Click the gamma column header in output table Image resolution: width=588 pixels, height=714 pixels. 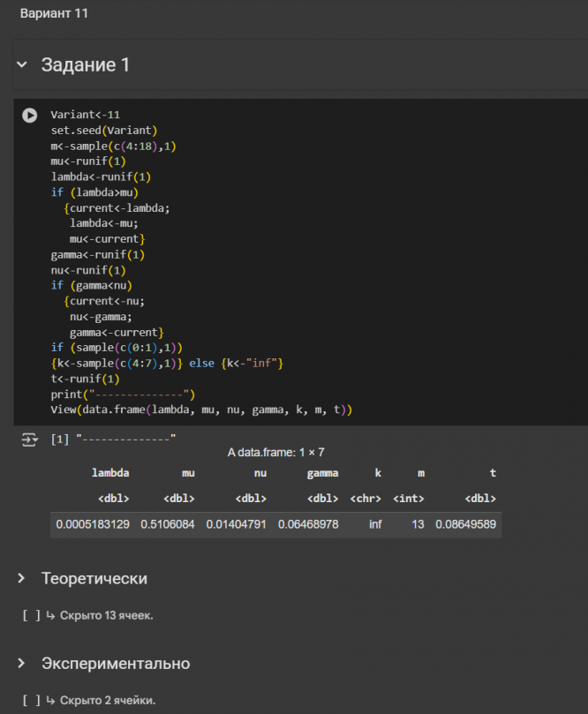tap(322, 473)
